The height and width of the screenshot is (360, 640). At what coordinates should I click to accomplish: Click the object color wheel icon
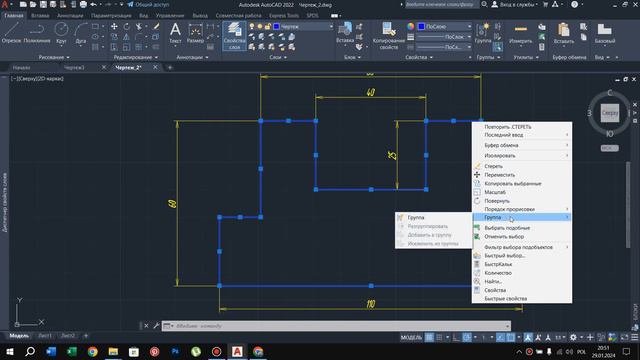[x=411, y=27]
